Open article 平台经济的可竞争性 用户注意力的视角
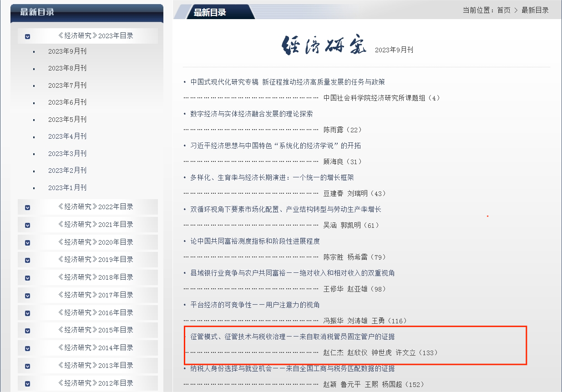The height and width of the screenshot is (392, 562). (x=255, y=305)
